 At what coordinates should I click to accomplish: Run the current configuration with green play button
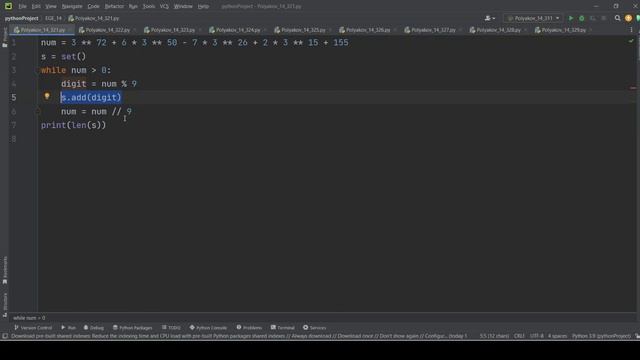coord(571,18)
